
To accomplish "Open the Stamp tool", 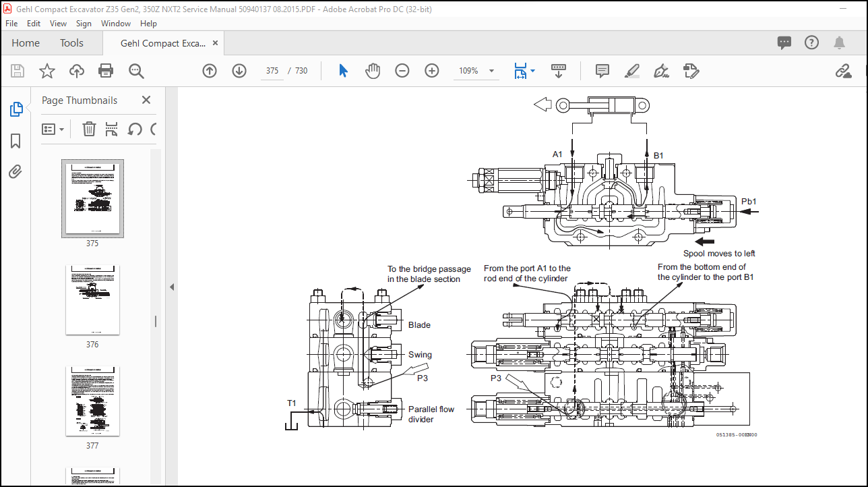I will coord(691,71).
